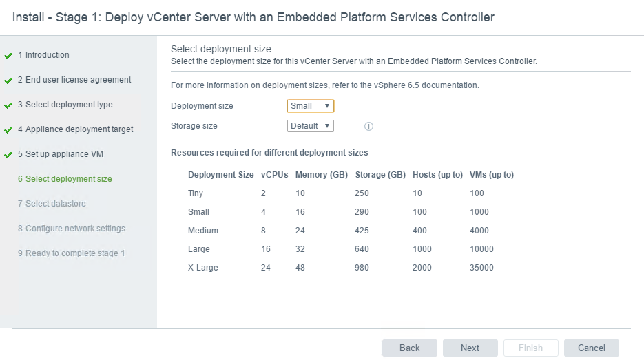Click the Medium row in resources table
The height and width of the screenshot is (360, 644).
coord(351,231)
